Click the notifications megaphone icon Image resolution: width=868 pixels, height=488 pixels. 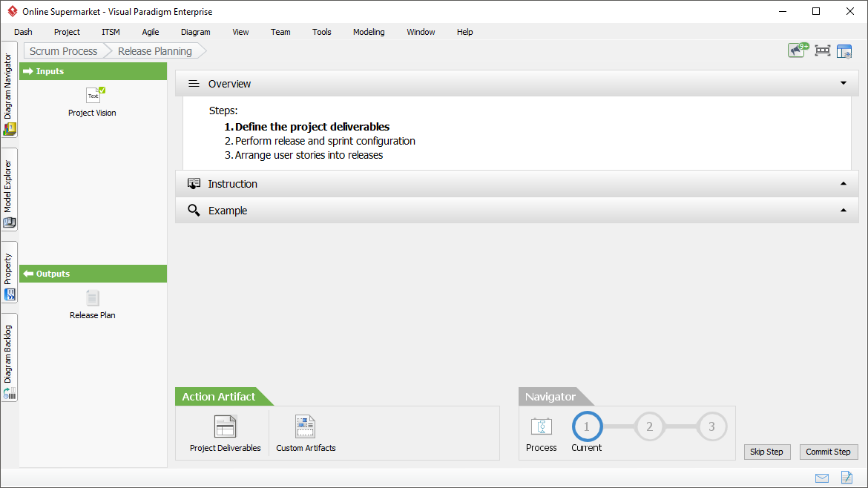(x=798, y=50)
